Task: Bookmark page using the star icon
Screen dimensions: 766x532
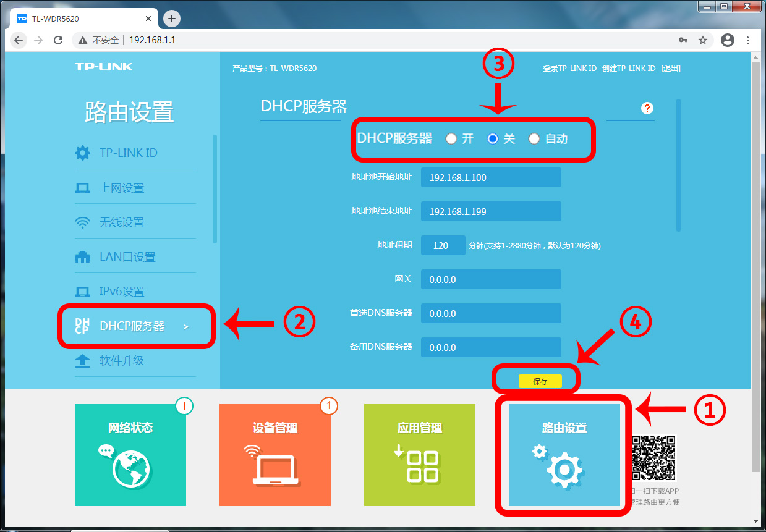Action: tap(703, 40)
